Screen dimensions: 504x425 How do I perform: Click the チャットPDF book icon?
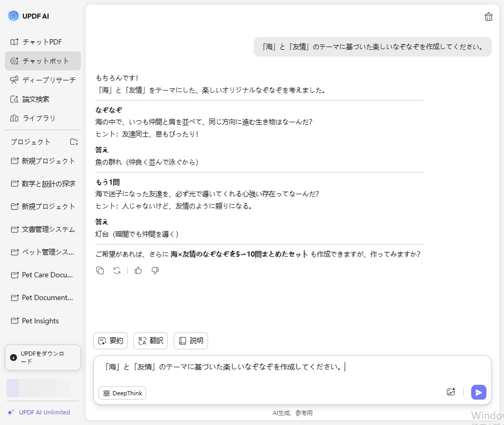pyautogui.click(x=14, y=42)
